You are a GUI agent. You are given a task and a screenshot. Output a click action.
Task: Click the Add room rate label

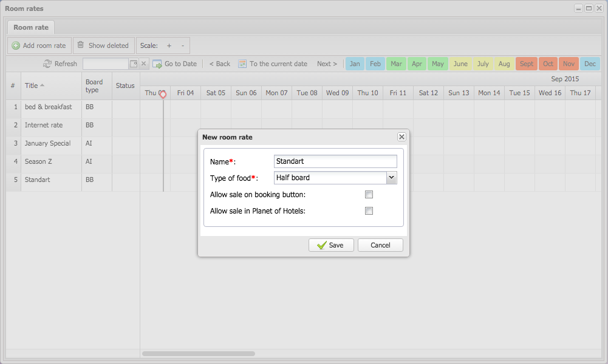click(x=44, y=45)
